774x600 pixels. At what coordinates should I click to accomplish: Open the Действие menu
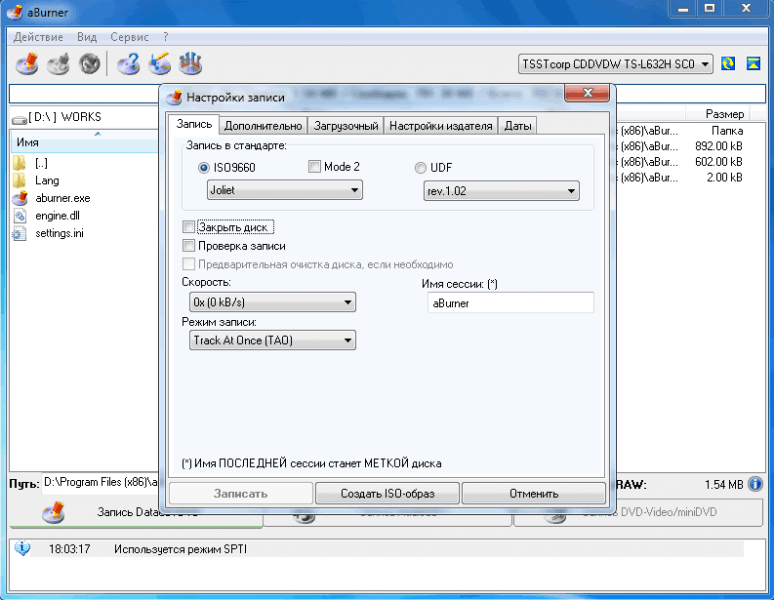click(39, 37)
